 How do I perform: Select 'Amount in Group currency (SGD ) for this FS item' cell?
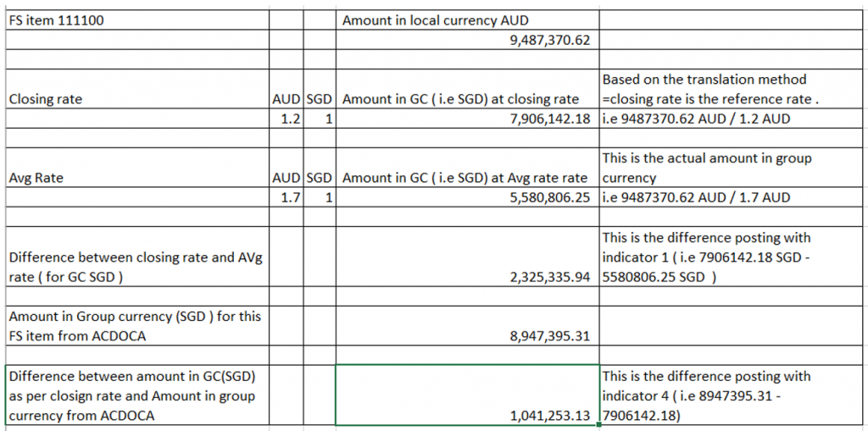136,325
